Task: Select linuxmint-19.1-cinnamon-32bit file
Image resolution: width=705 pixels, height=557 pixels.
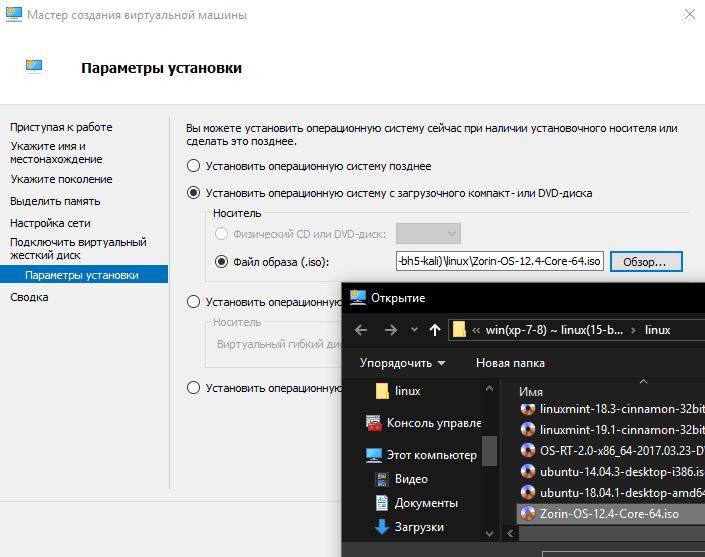Action: 612,430
